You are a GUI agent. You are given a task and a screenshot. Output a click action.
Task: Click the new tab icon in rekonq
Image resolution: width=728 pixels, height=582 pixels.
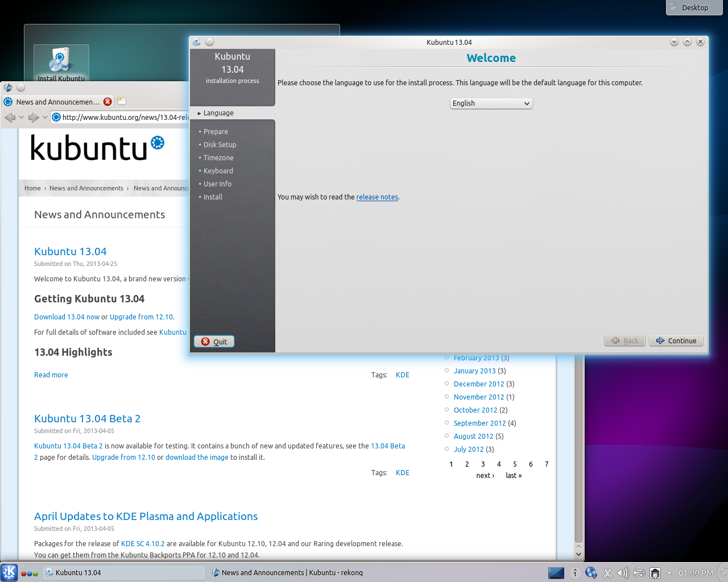[x=121, y=101]
